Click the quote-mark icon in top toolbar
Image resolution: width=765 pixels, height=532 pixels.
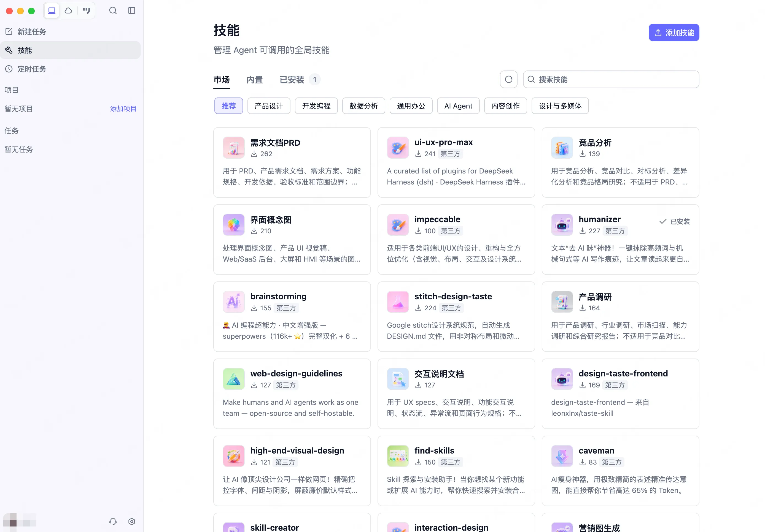[x=87, y=11]
